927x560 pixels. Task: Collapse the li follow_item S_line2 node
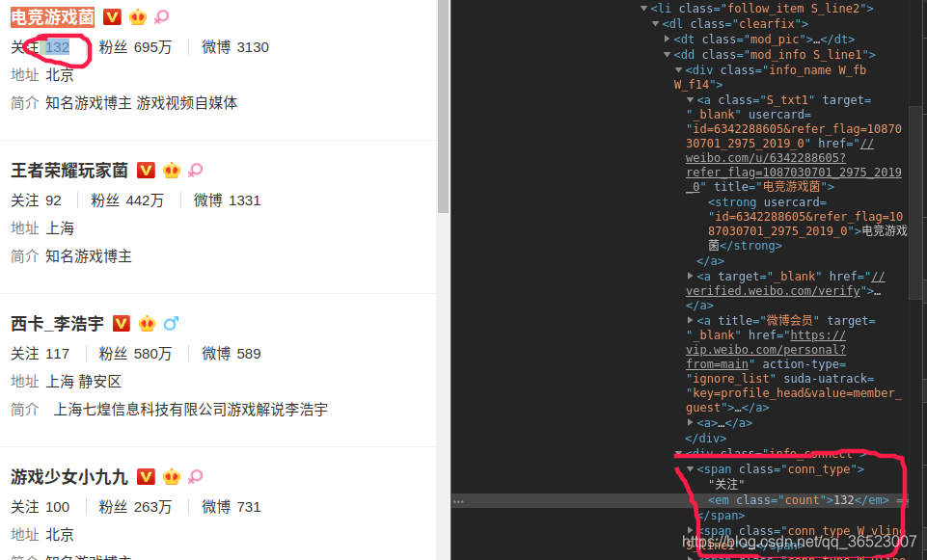[x=643, y=9]
